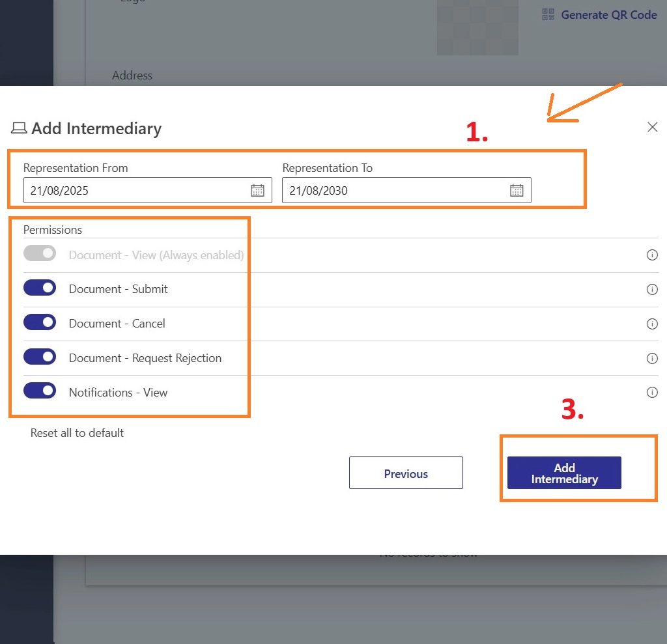Click the Generate QR Code link text
The width and height of the screenshot is (667, 644).
coord(608,14)
